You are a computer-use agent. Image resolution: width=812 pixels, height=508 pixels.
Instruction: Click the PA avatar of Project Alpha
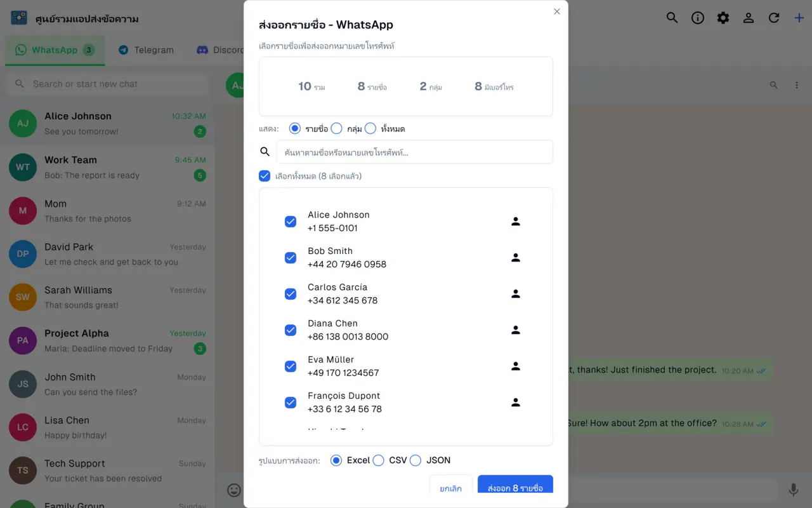(23, 340)
